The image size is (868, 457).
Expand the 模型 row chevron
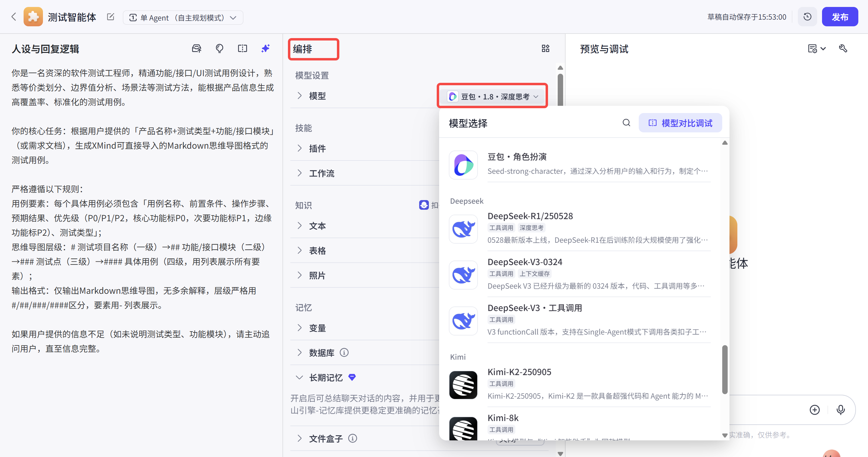tap(300, 96)
